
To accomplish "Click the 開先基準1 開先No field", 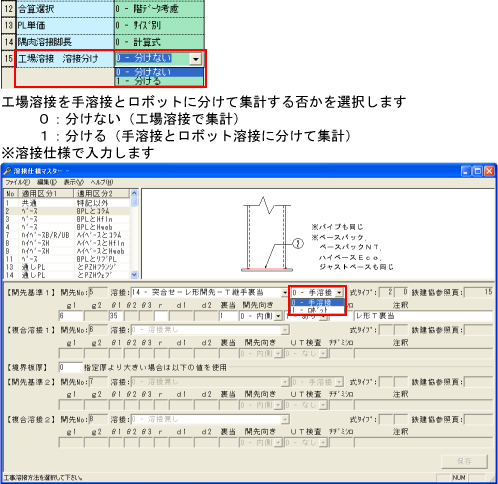I will coord(98,293).
